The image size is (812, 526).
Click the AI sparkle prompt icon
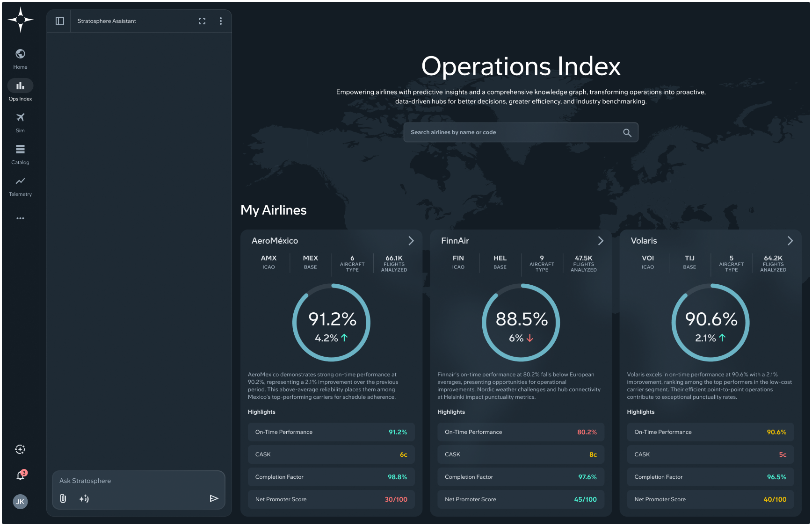coord(84,498)
